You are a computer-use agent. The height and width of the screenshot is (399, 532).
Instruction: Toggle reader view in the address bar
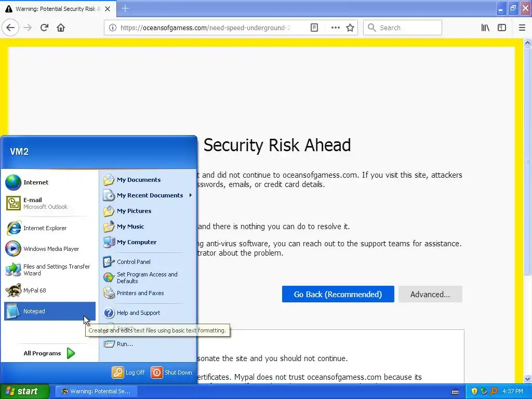(x=314, y=28)
